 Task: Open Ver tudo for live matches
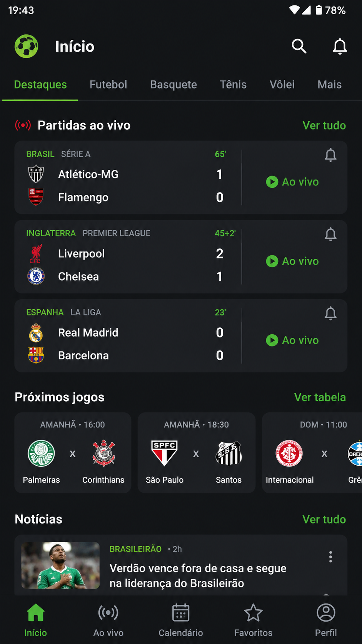(324, 125)
